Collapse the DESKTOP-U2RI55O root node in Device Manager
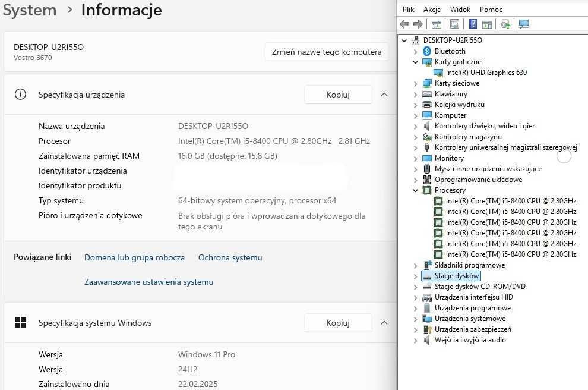 pyautogui.click(x=404, y=40)
